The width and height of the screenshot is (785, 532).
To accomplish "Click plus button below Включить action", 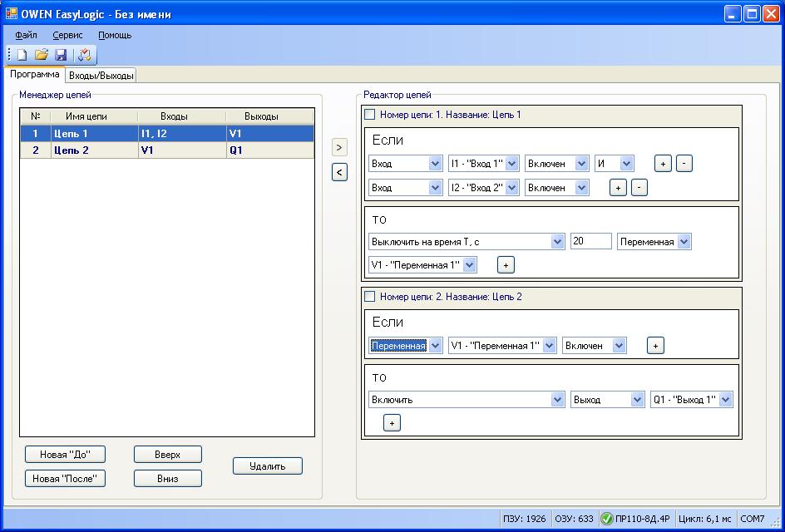I will click(x=392, y=423).
